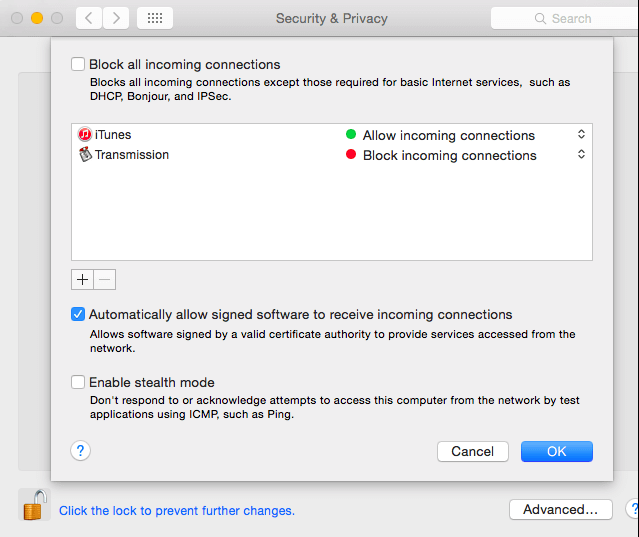Screen dimensions: 639x537
Task: Click the Search field in toolbar
Action: (x=565, y=18)
